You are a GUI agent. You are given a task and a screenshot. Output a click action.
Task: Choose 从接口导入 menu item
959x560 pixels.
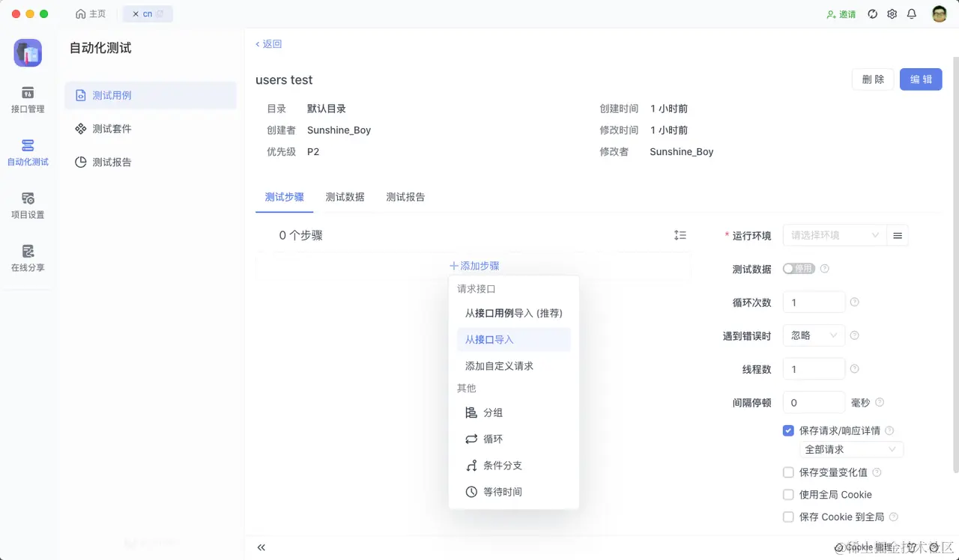(513, 339)
